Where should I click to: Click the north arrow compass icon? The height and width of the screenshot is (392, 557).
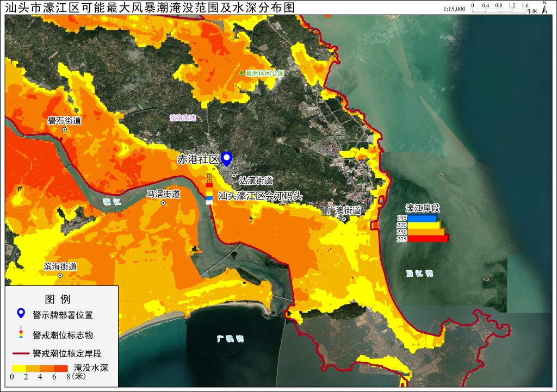pyautogui.click(x=544, y=8)
